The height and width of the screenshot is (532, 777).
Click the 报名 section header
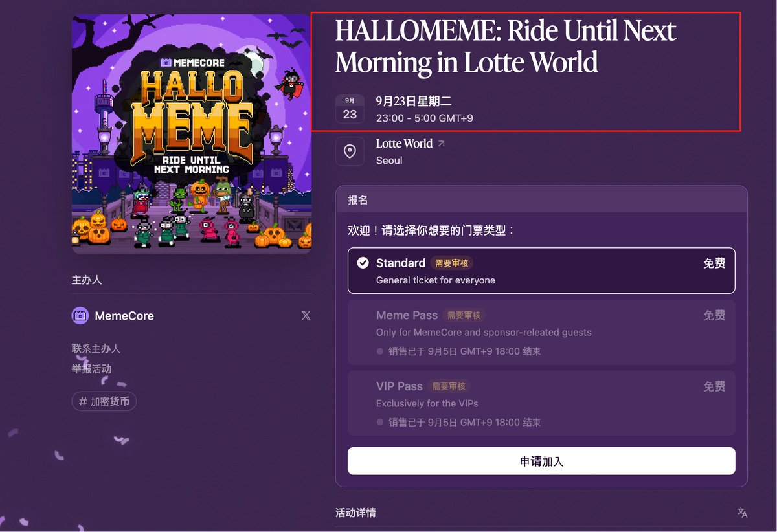click(358, 200)
